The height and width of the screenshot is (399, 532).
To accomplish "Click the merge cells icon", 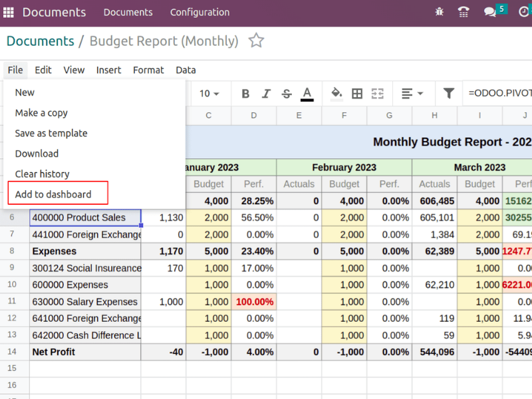I will [378, 94].
